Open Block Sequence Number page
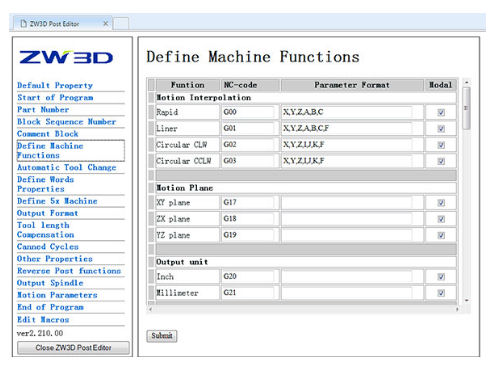494x370 pixels. 66,122
